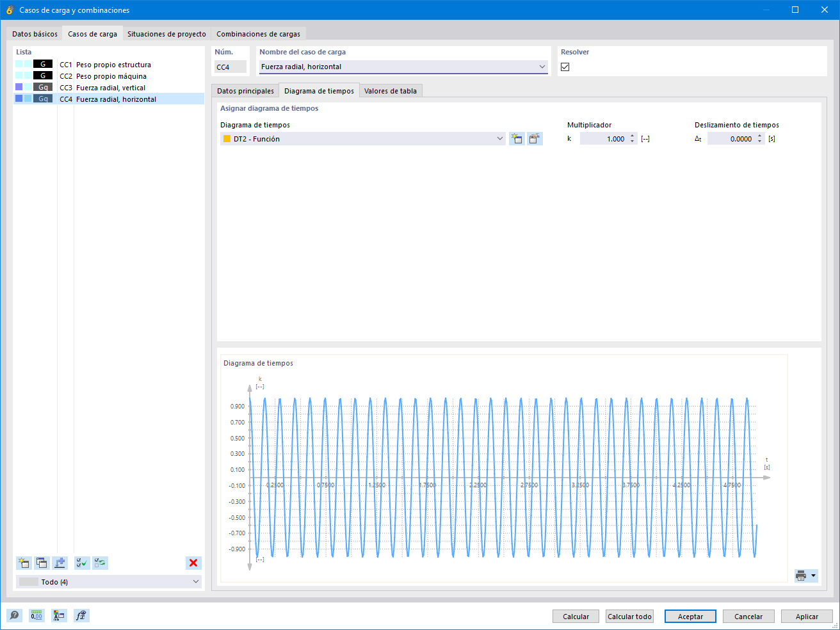
Task: Click the fx formula view icon
Action: pos(81,615)
